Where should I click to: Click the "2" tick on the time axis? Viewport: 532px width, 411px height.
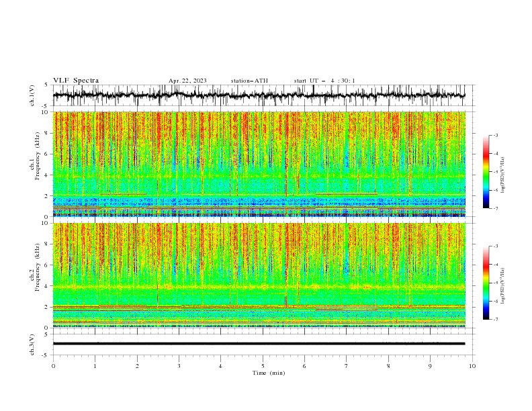tap(137, 366)
